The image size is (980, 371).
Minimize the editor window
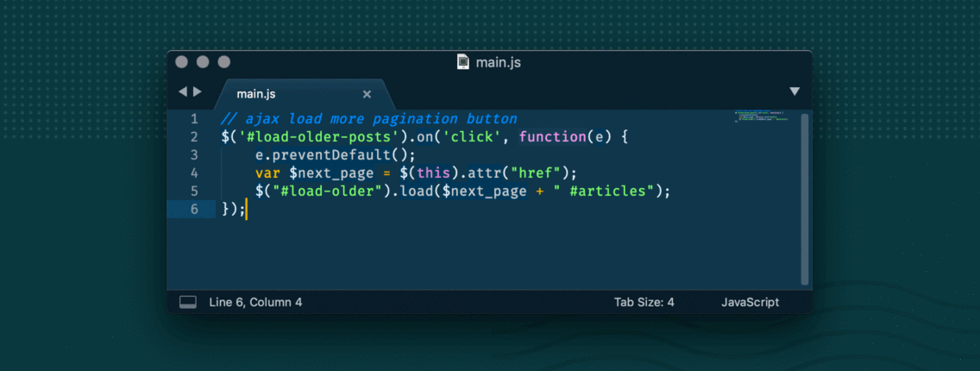(203, 62)
